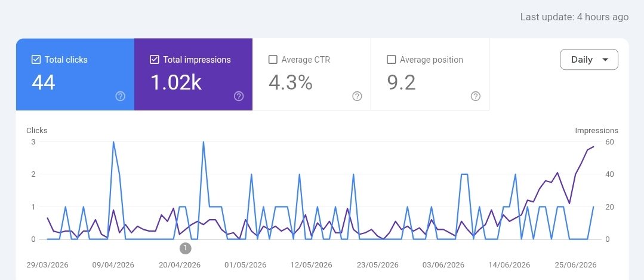Screen dimensions: 644x280
Task: Click the 23/05/2026 date label
Action: (x=377, y=265)
